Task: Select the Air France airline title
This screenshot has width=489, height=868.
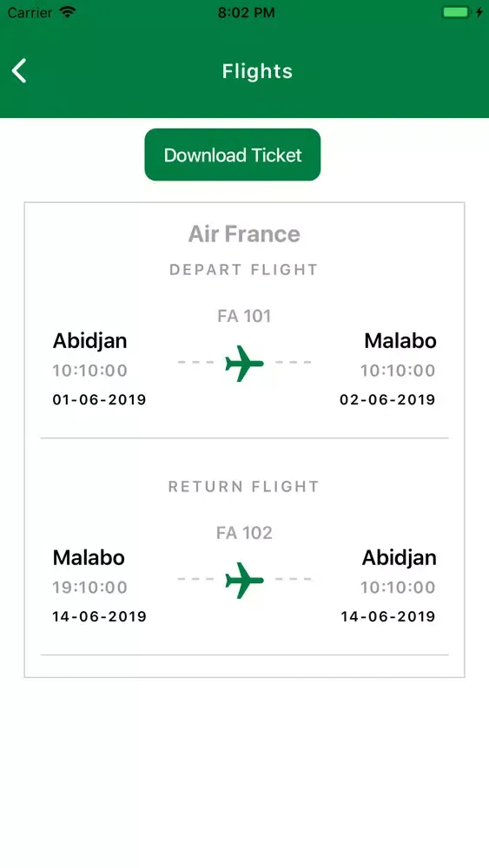Action: (244, 233)
